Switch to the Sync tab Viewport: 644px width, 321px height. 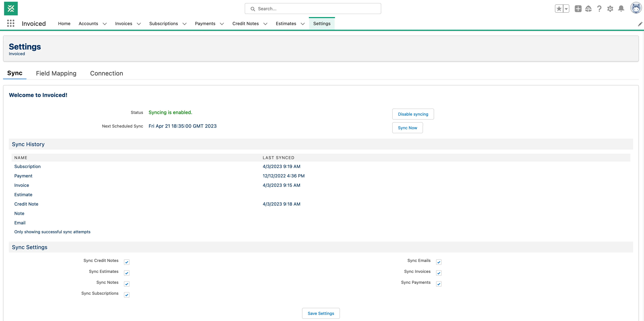tap(15, 73)
